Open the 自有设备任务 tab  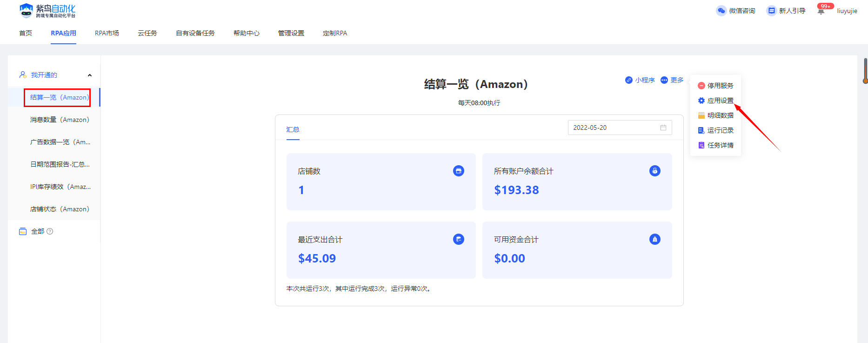tap(195, 33)
